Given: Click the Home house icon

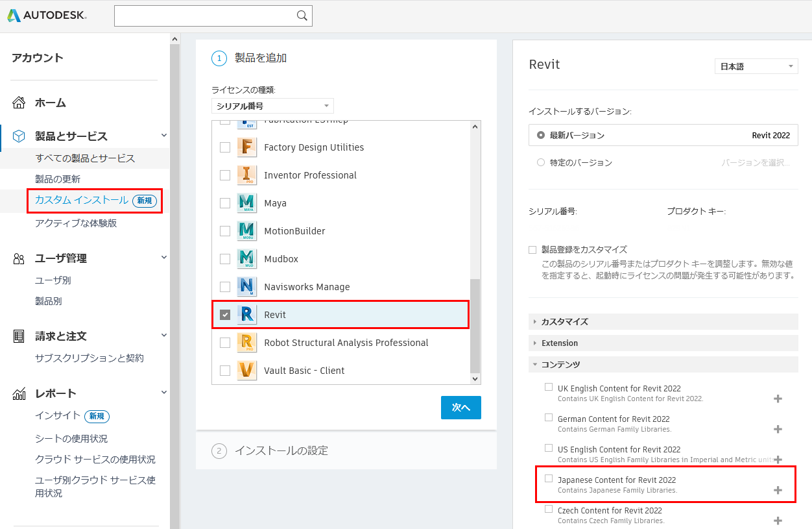Looking at the screenshot, I should (x=19, y=103).
